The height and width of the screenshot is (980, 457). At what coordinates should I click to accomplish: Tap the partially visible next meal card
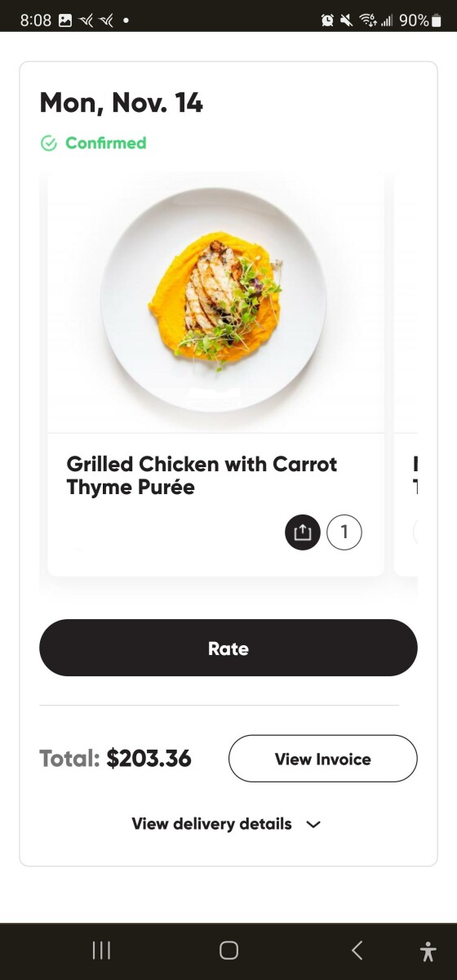click(x=406, y=374)
